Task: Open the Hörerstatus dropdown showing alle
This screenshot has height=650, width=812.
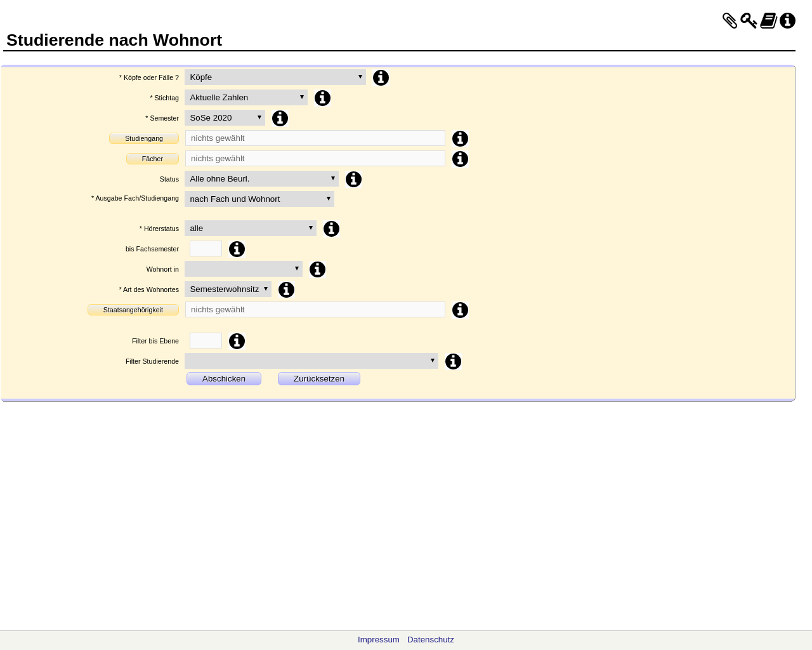Action: point(251,228)
